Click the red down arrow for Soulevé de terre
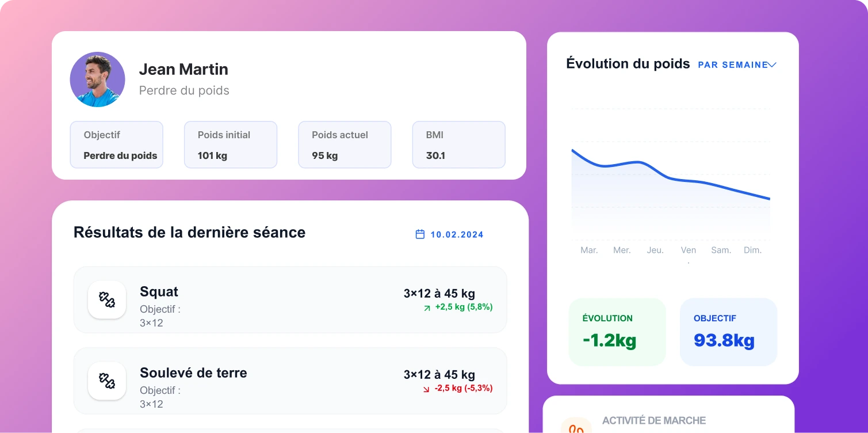Screen dimensions: 868x433 426,389
